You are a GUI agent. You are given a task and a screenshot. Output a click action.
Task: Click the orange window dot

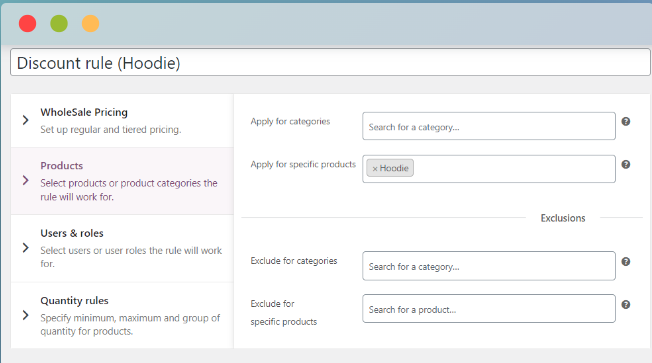pyautogui.click(x=90, y=23)
